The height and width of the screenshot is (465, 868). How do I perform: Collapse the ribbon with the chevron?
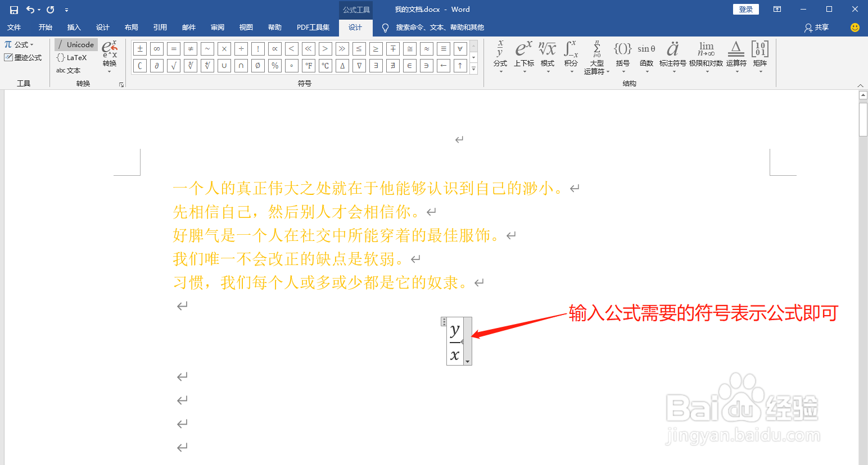[860, 85]
